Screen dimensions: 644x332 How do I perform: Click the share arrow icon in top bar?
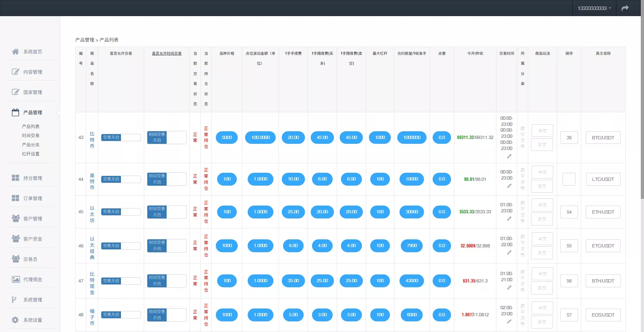(625, 8)
